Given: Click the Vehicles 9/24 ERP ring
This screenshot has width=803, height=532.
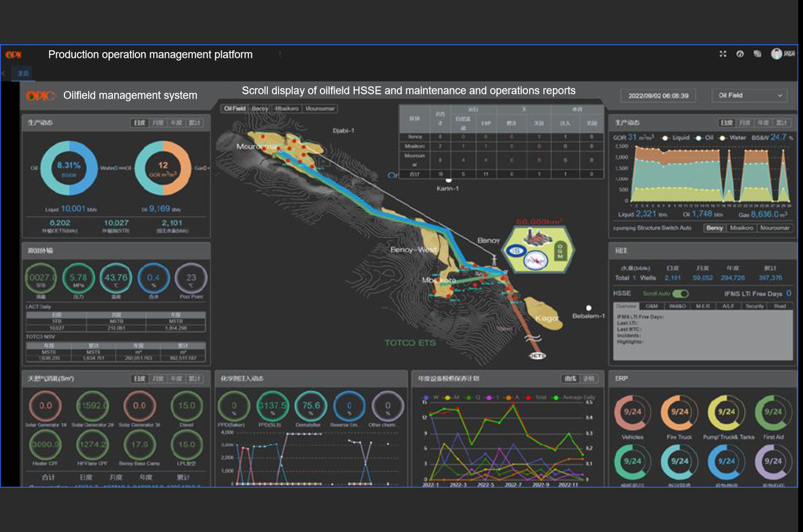Looking at the screenshot, I should point(632,413).
